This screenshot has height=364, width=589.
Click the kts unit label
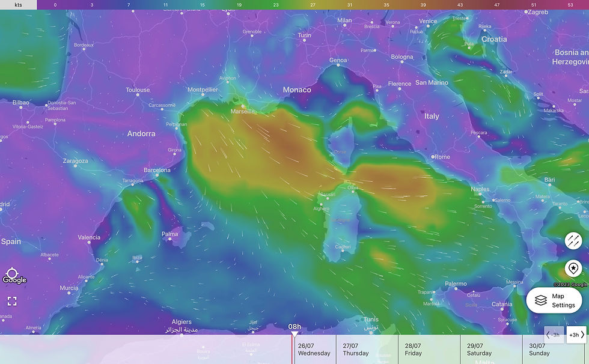click(x=19, y=5)
